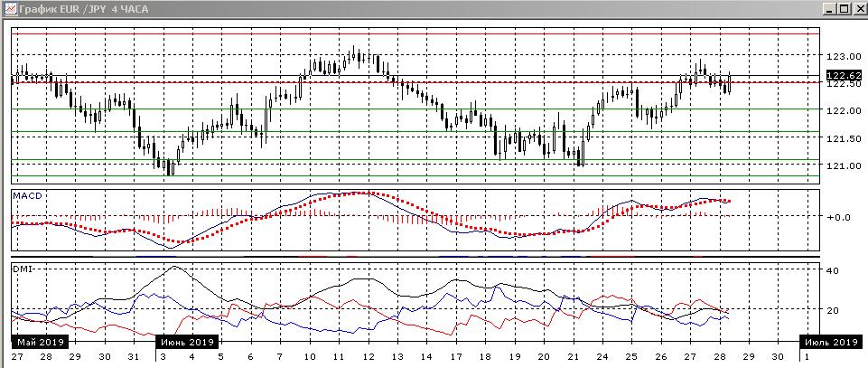The width and height of the screenshot is (868, 368).
Task: Click the 121.50 price axis label
Action: [x=843, y=138]
